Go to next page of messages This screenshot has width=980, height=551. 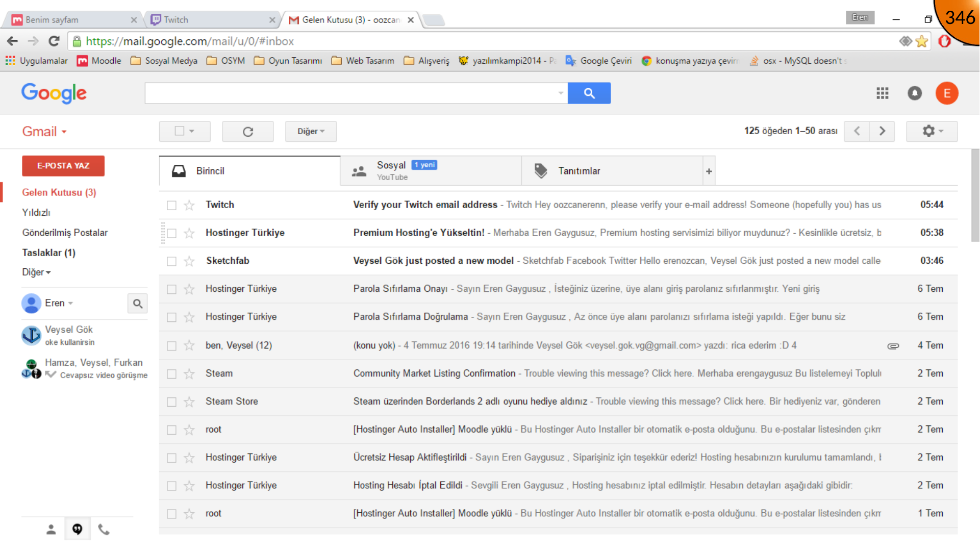[x=882, y=131]
